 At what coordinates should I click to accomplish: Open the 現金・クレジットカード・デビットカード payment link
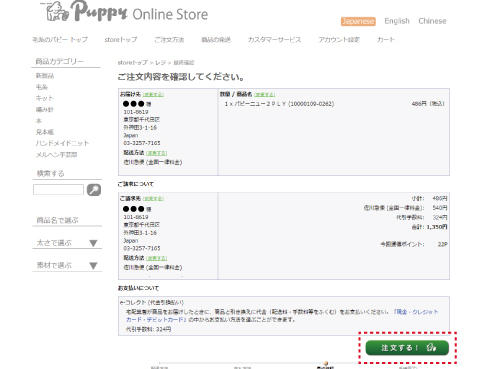click(x=282, y=316)
